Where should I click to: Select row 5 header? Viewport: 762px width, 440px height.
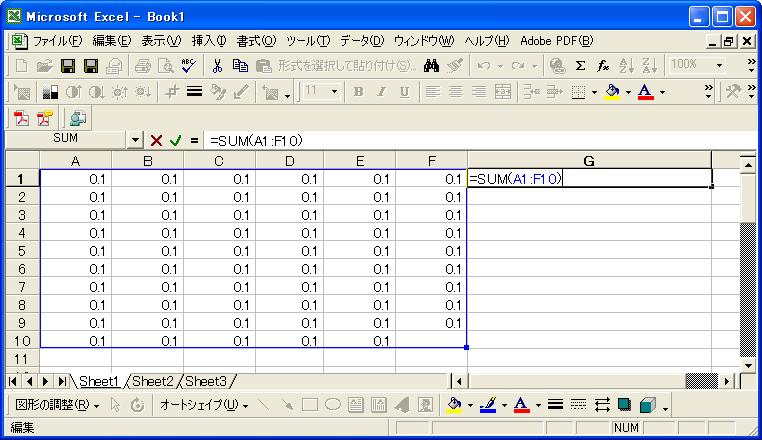(22, 251)
